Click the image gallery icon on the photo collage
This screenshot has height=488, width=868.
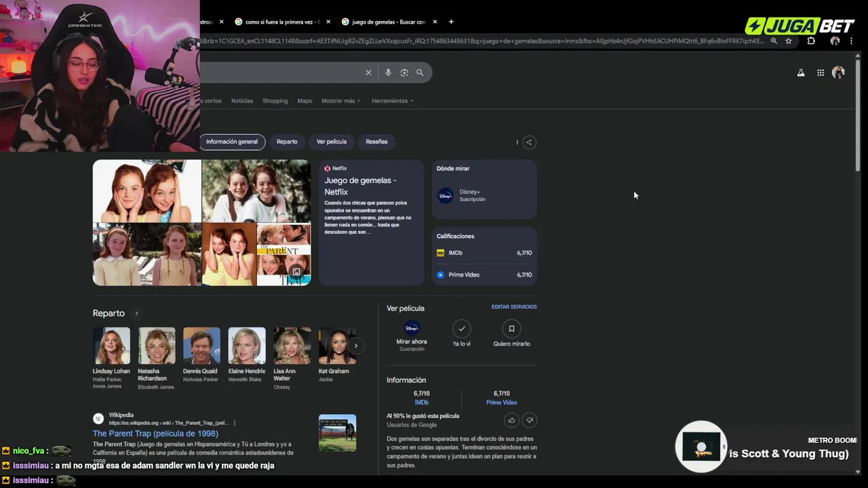[x=296, y=272]
